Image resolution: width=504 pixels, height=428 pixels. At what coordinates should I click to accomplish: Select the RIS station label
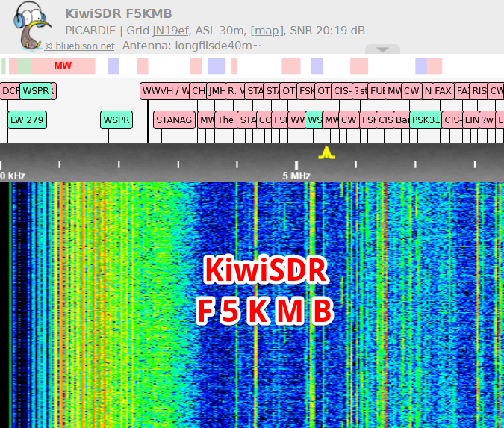click(479, 91)
